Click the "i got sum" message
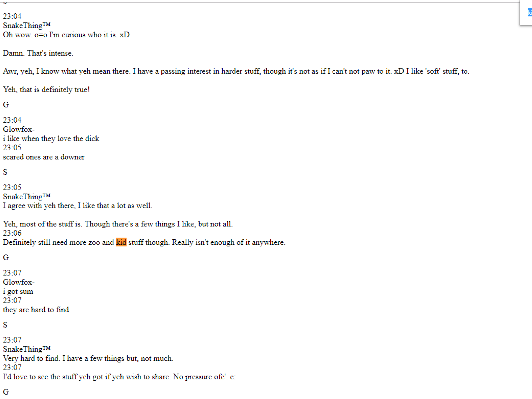The height and width of the screenshot is (399, 532). (x=18, y=291)
